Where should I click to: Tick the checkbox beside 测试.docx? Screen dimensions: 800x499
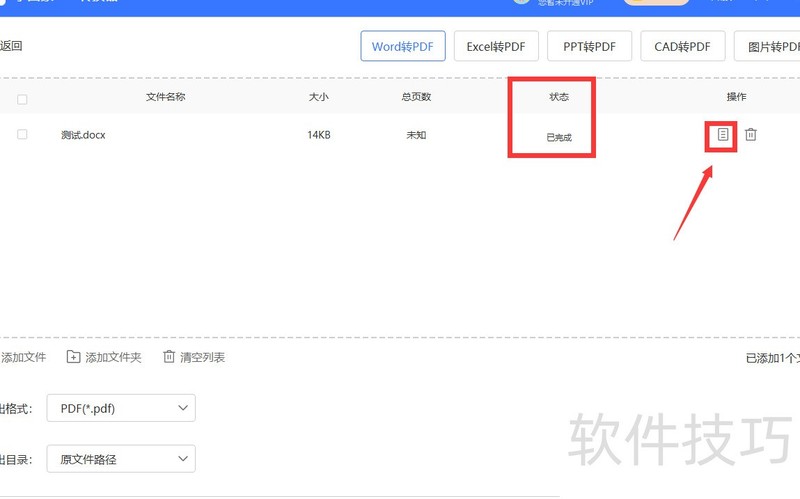23,135
